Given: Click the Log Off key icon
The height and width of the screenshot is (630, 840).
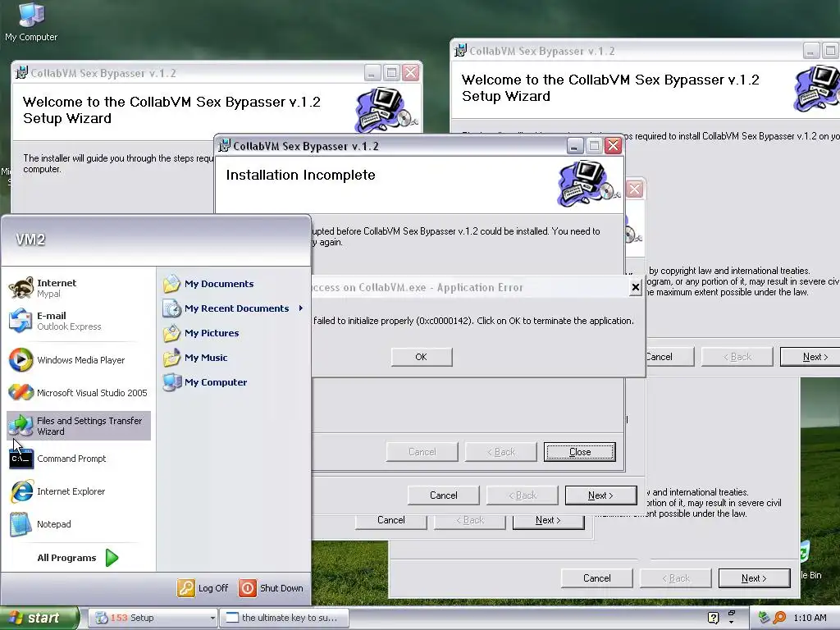Looking at the screenshot, I should (x=186, y=588).
